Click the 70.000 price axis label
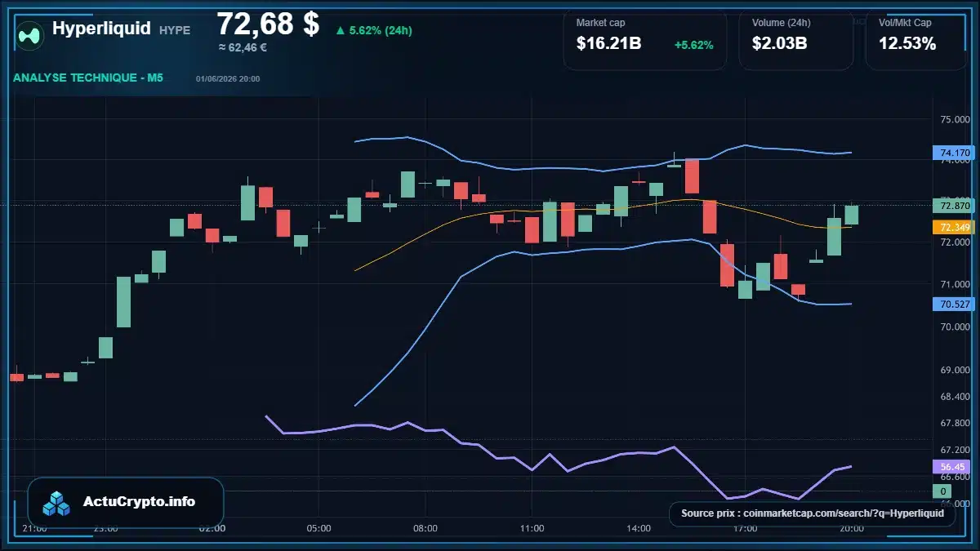Image resolution: width=980 pixels, height=551 pixels. click(x=955, y=327)
